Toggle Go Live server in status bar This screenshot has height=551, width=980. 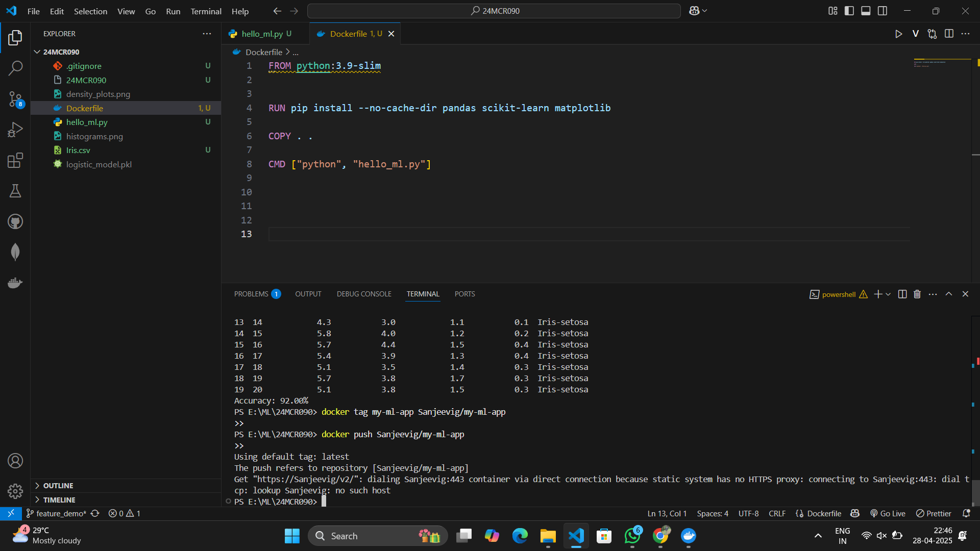pyautogui.click(x=888, y=513)
